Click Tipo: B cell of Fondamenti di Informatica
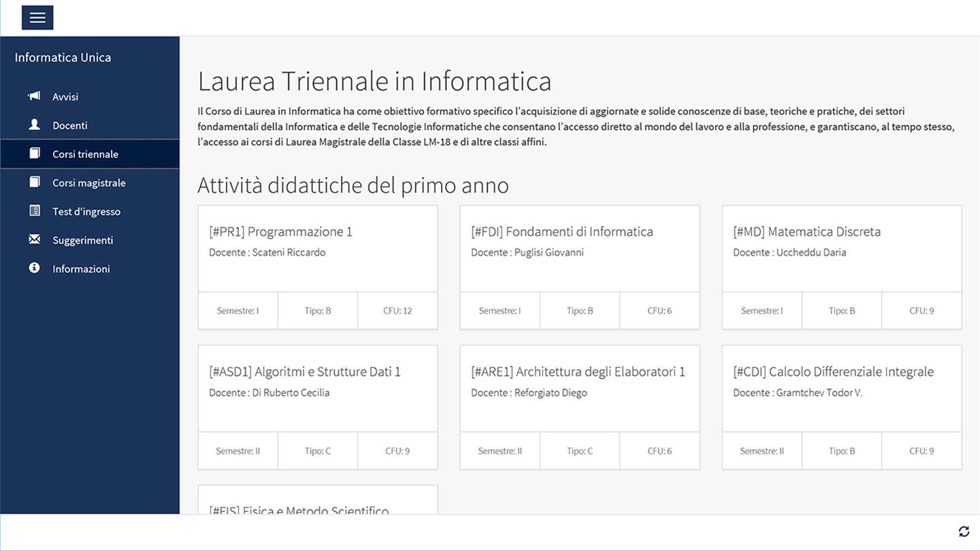This screenshot has height=551, width=980. pos(580,311)
